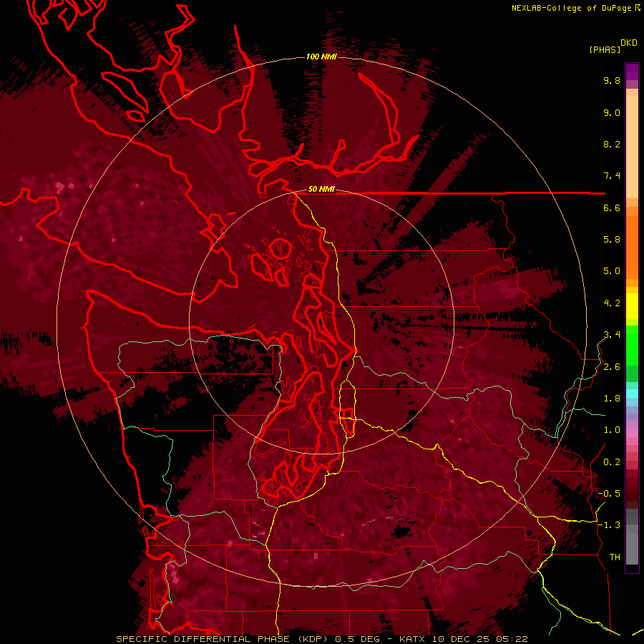Click the 5.8 value on the color scale
This screenshot has height=644, width=644.
click(612, 240)
